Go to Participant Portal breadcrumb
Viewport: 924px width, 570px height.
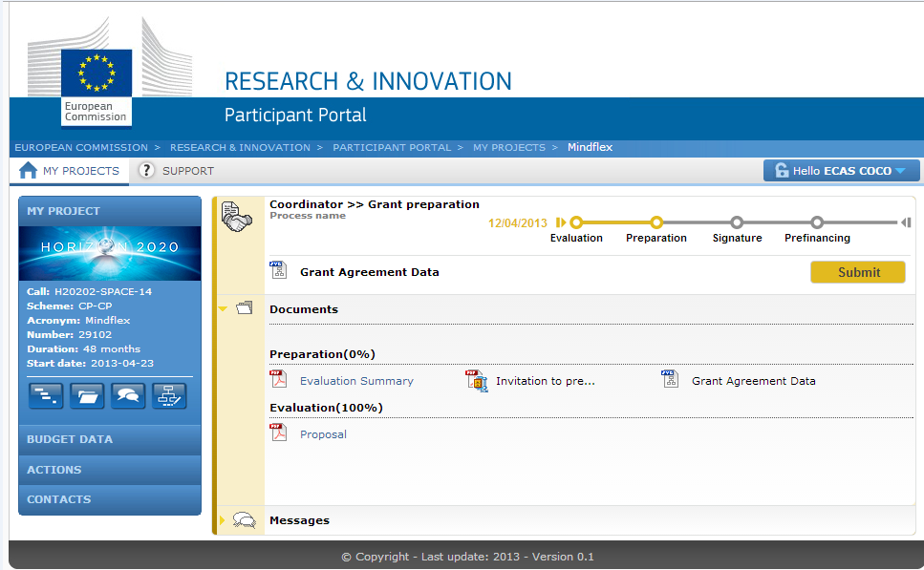[392, 147]
